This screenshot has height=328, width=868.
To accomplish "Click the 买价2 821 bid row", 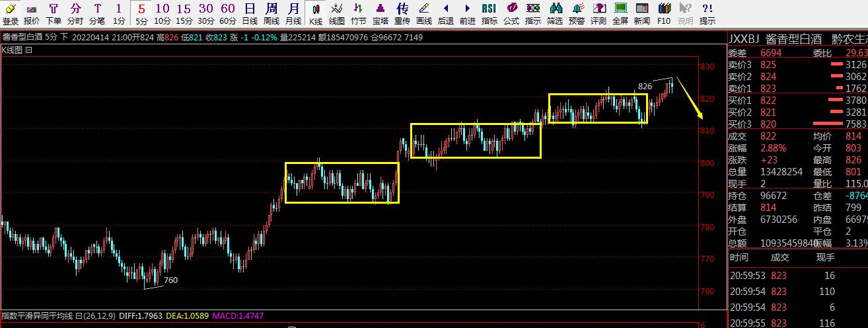I will click(x=797, y=112).
